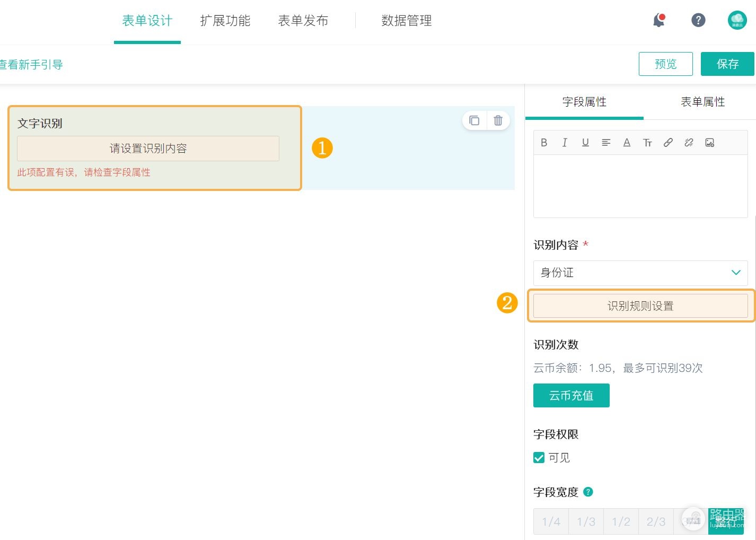Open font size option

point(647,142)
